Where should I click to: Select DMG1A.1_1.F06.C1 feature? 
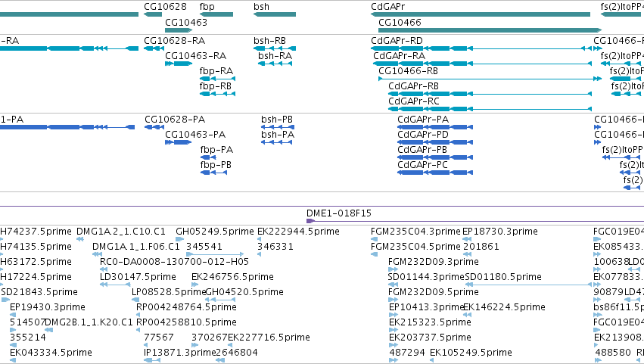point(136,247)
